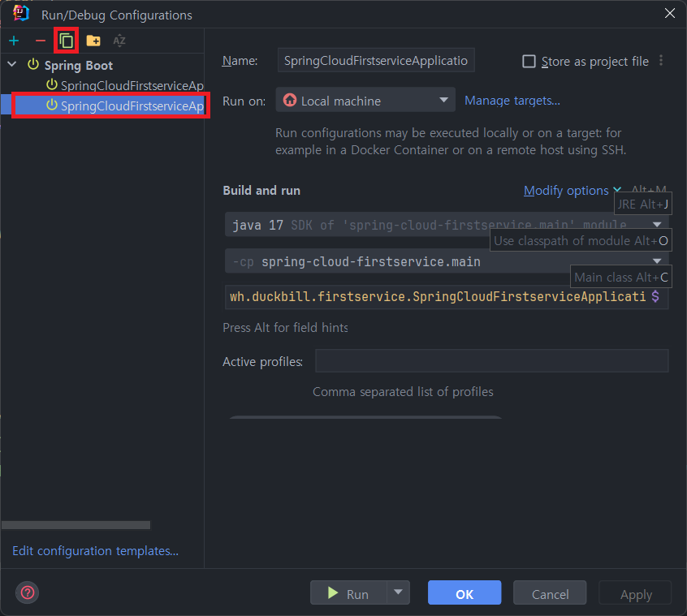
Task: Open Edit configuration templates link
Action: (x=96, y=550)
